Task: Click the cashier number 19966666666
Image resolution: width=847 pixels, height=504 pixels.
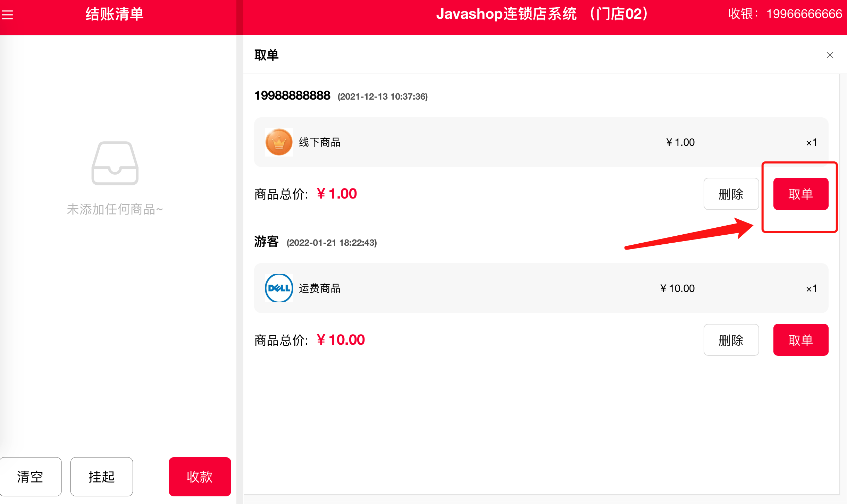Action: coord(804,14)
